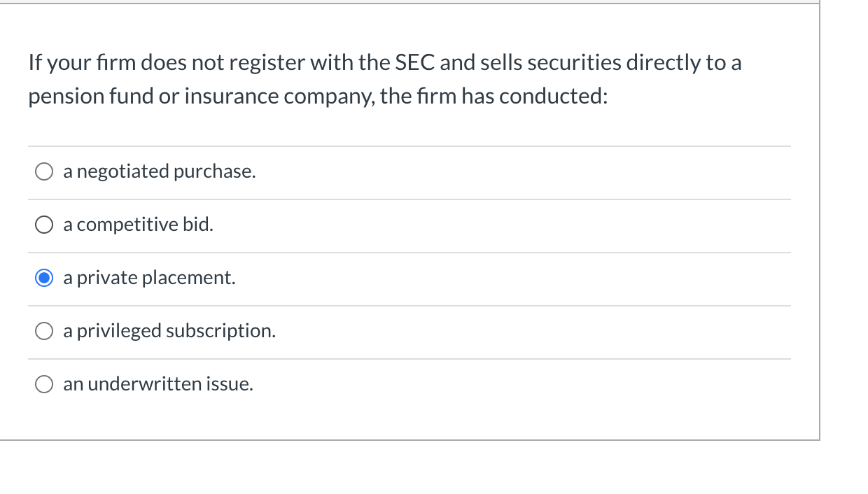Click the 'a competitive bid' answer text
Viewport: 868px width, 494px height.
point(138,224)
